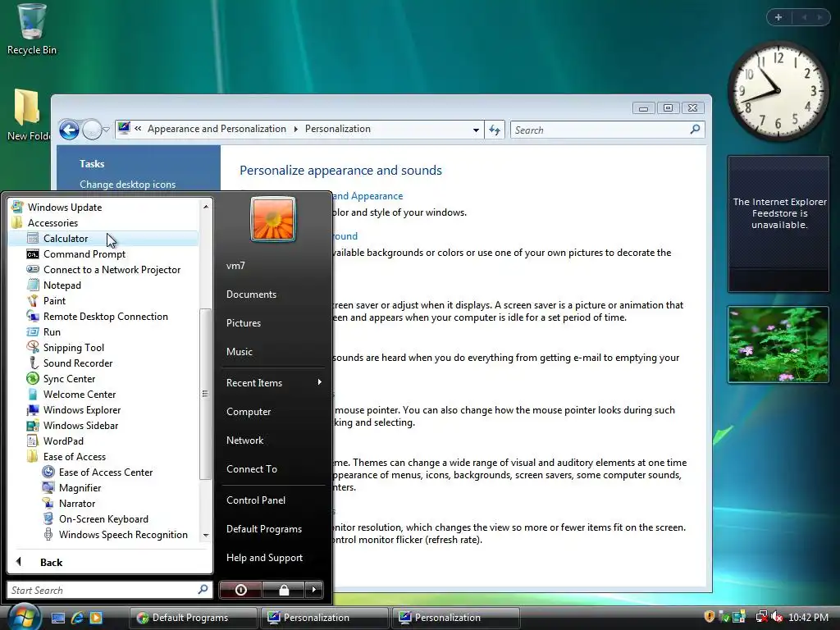Click the power sleep button
840x630 pixels.
pos(240,590)
